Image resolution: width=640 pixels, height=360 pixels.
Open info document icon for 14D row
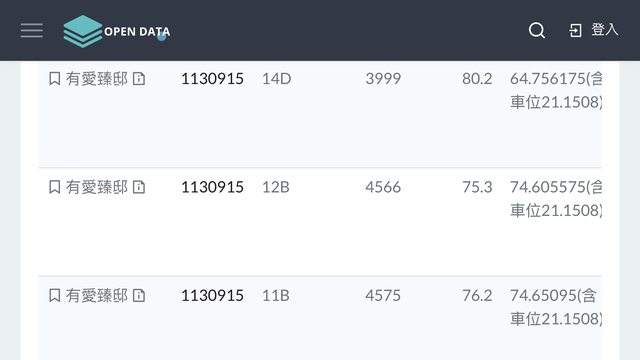pos(139,78)
